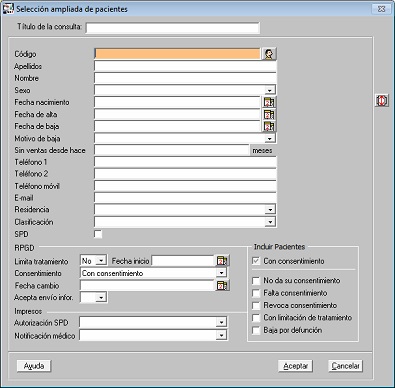Expand the Motivo de baja dropdown
395x388 pixels.
click(x=270, y=138)
